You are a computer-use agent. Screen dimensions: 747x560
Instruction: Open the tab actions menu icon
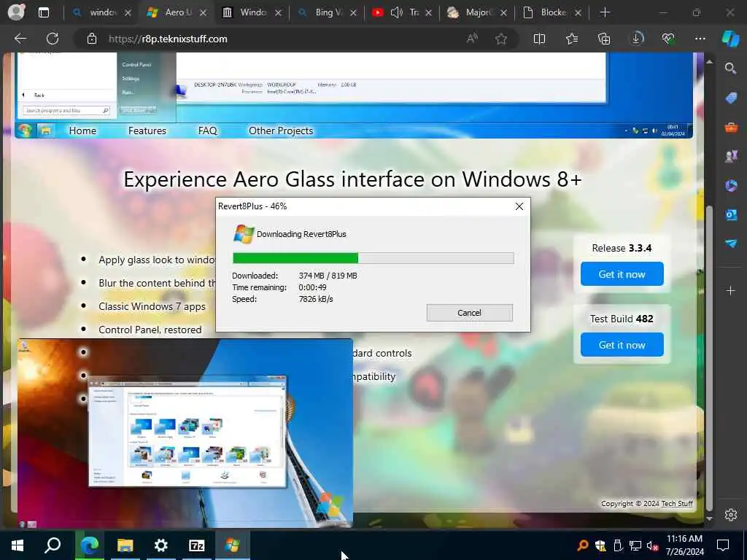tap(43, 12)
